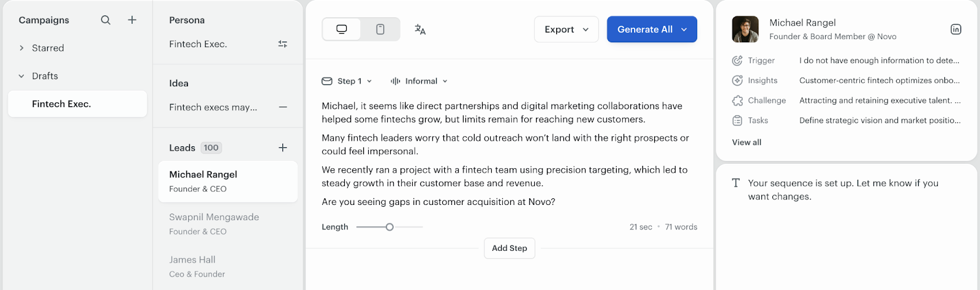Open the Informal tone dropdown

point(420,81)
